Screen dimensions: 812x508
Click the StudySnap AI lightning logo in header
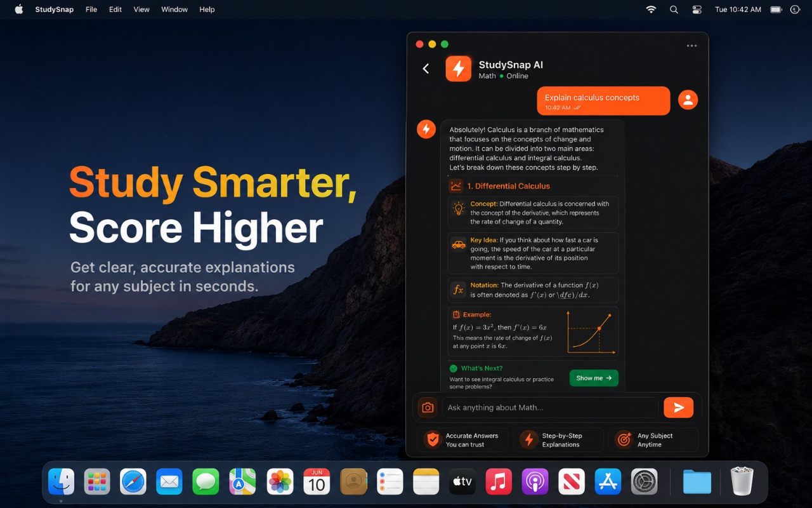pyautogui.click(x=458, y=69)
